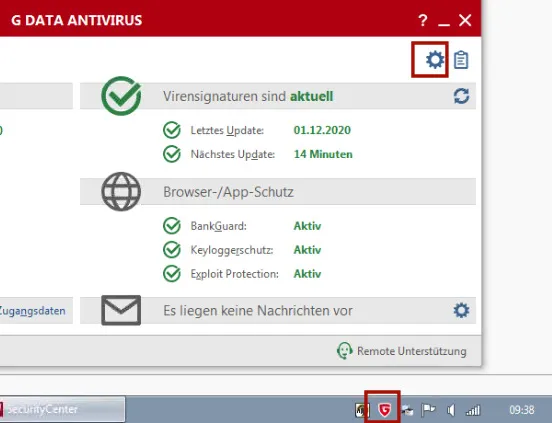Click the Exploit Protection label
The width and height of the screenshot is (552, 423).
pos(234,274)
